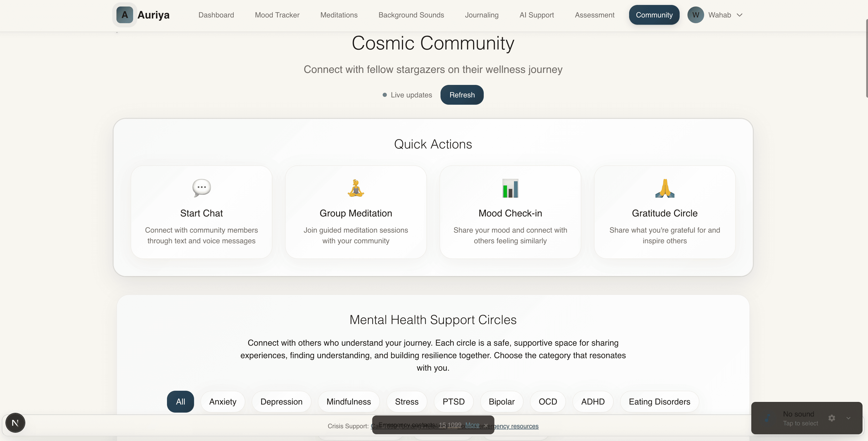Viewport: 868px width, 441px height.
Task: Navigate to Meditations
Action: (x=339, y=15)
